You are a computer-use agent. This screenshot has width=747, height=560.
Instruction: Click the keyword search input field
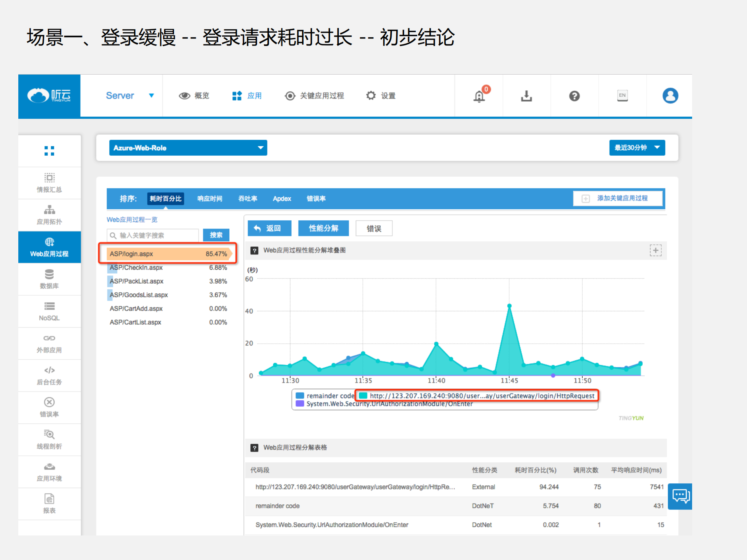pyautogui.click(x=152, y=235)
